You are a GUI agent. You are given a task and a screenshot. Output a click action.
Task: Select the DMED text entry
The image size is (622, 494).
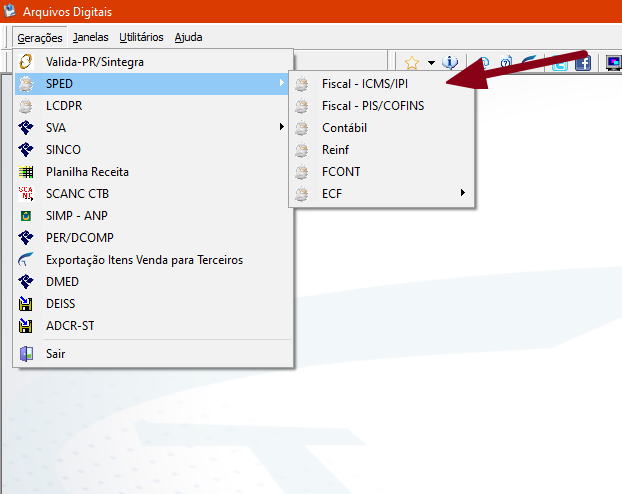62,282
